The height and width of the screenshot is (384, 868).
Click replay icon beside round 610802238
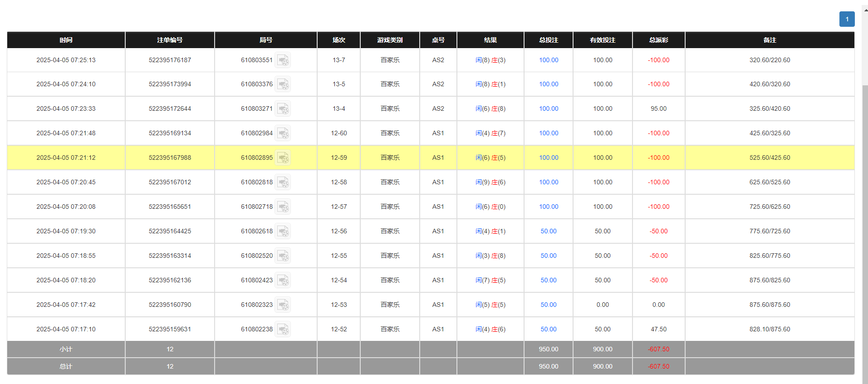click(283, 330)
